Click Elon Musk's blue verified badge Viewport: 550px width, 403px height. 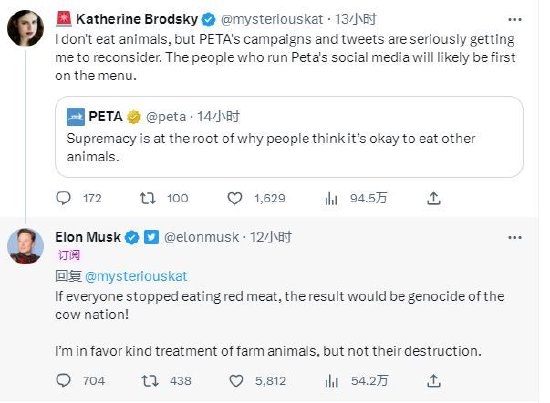pos(132,237)
